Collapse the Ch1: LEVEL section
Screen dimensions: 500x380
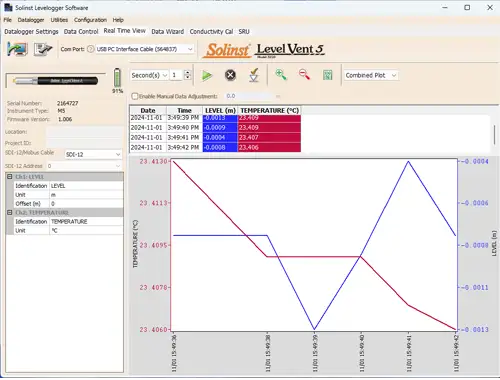coord(10,177)
